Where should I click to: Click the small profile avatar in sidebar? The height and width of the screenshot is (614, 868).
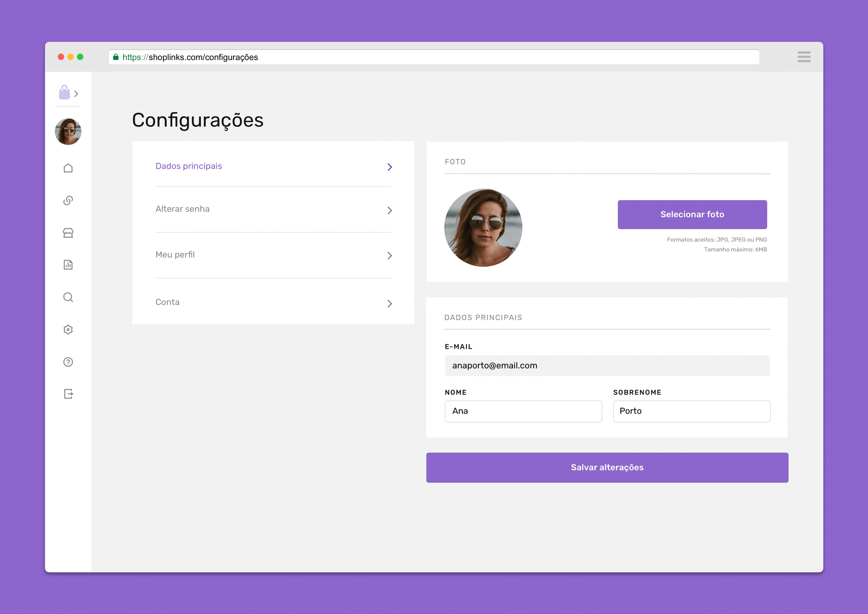[68, 132]
